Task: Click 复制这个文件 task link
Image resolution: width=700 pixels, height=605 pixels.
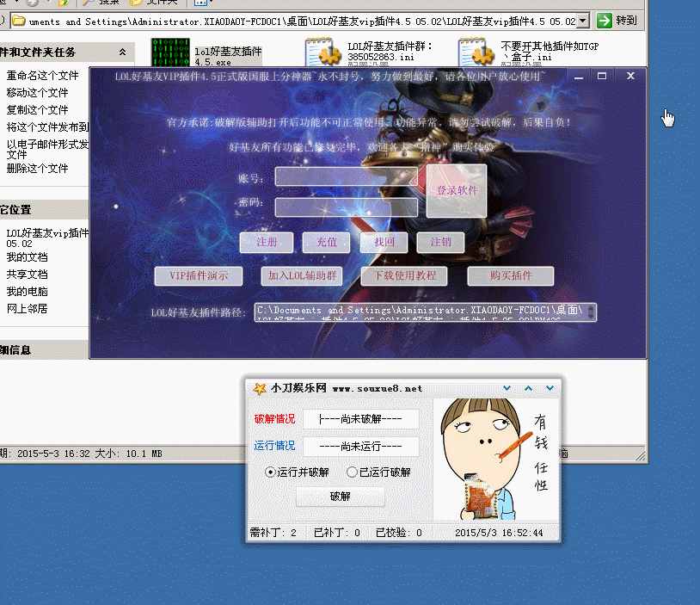Action: (x=37, y=109)
